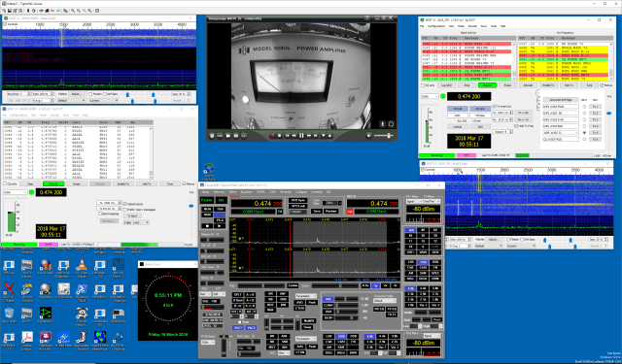Open Adobe Acrobat desktop shortcut
This screenshot has width=622, height=364.
[27, 338]
